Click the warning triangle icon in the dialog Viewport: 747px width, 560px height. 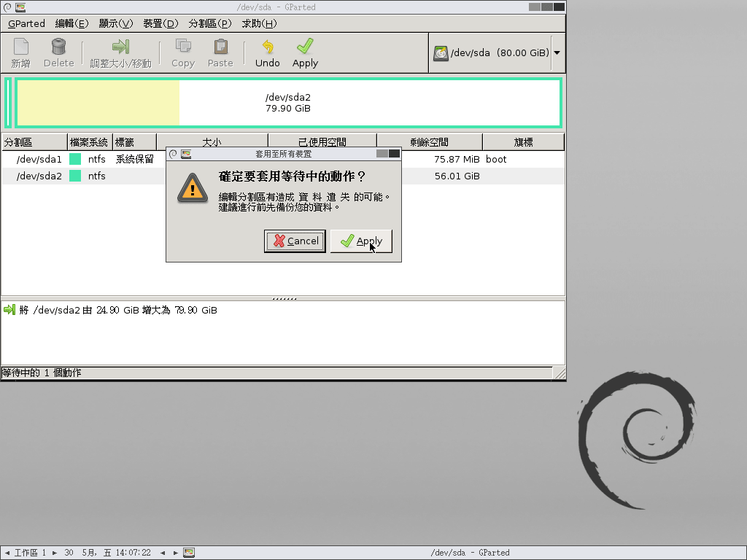pyautogui.click(x=193, y=188)
